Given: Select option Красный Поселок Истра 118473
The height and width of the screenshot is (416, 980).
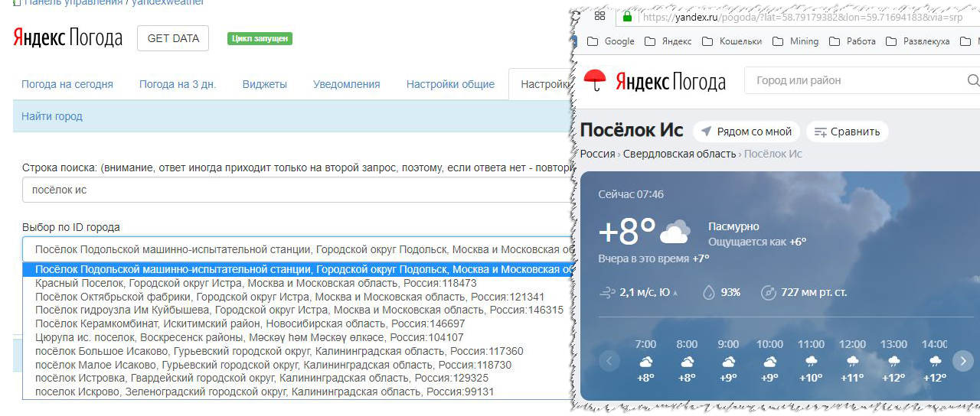Looking at the screenshot, I should point(297,283).
